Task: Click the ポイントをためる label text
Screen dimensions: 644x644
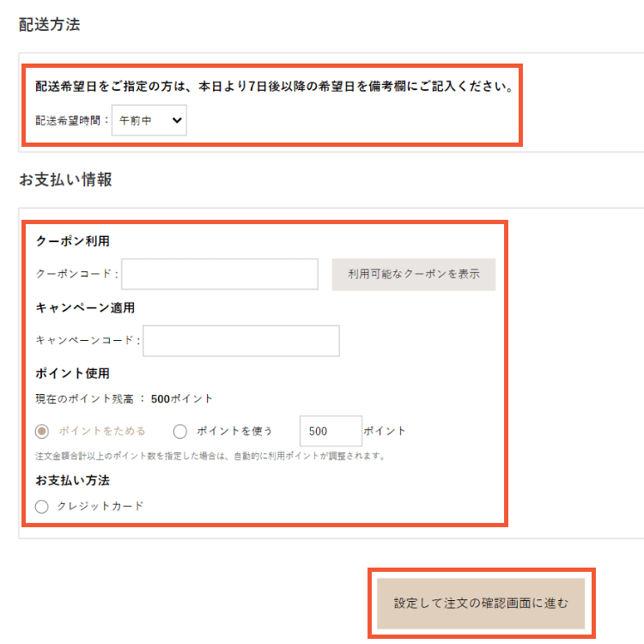Action: click(x=101, y=431)
